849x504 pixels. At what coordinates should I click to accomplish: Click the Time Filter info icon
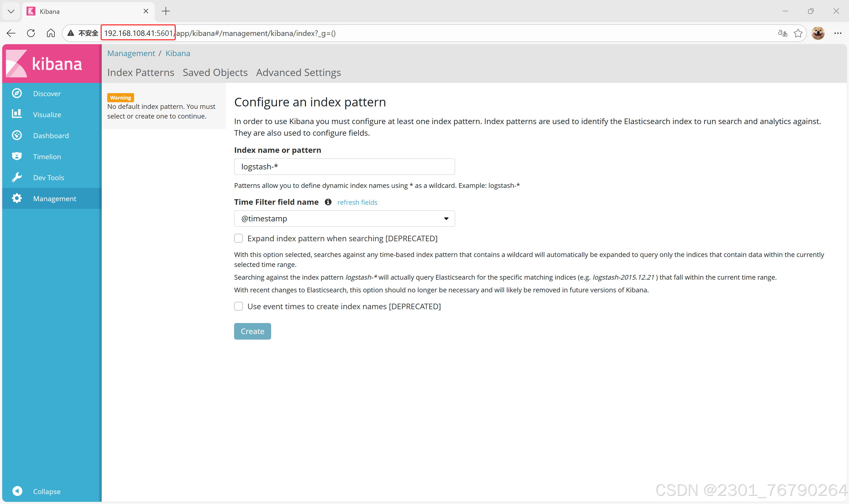(328, 202)
